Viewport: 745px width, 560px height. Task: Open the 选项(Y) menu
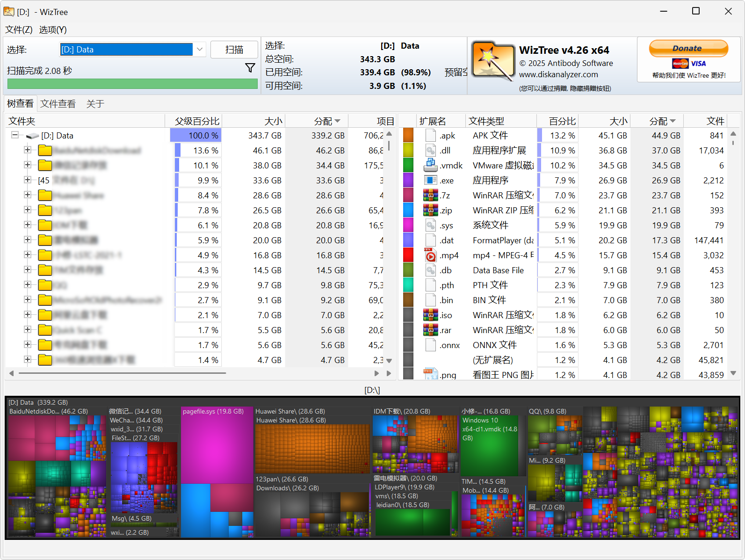click(x=53, y=29)
